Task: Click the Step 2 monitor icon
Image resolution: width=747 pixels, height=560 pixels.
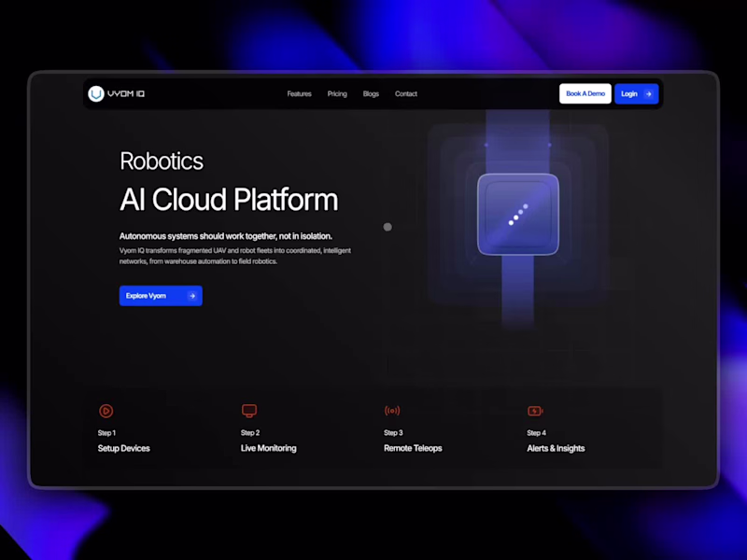Action: [249, 411]
